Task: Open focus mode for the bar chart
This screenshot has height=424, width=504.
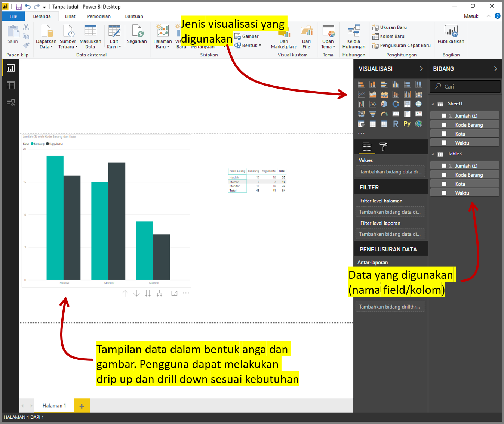Action: click(x=174, y=293)
